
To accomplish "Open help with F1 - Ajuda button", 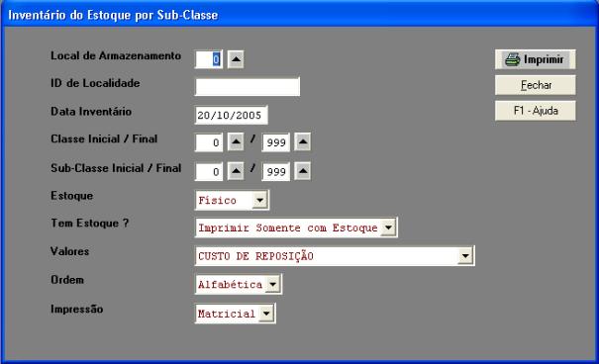I will [536, 111].
